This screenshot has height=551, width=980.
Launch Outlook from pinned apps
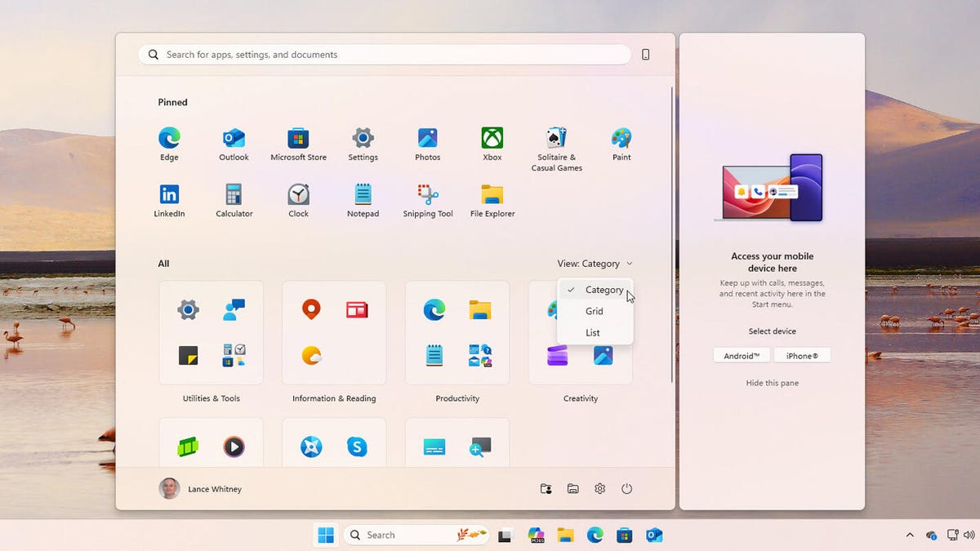click(234, 138)
